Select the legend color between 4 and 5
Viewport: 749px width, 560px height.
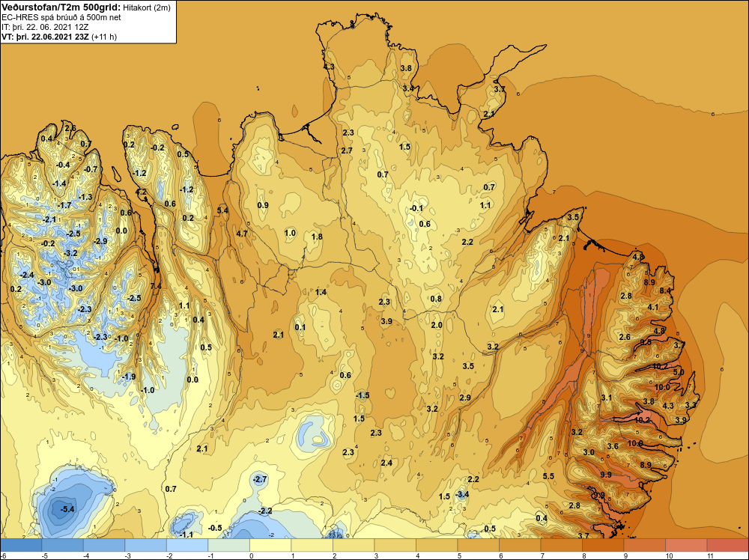click(x=437, y=545)
